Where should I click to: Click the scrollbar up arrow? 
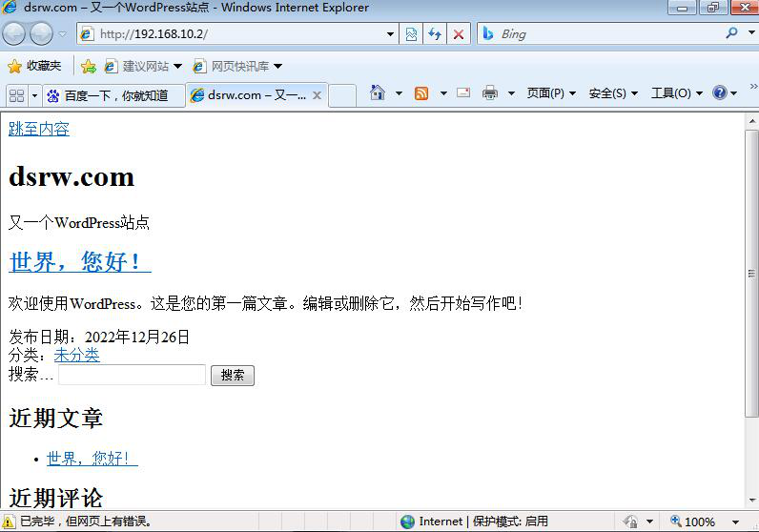pyautogui.click(x=751, y=120)
